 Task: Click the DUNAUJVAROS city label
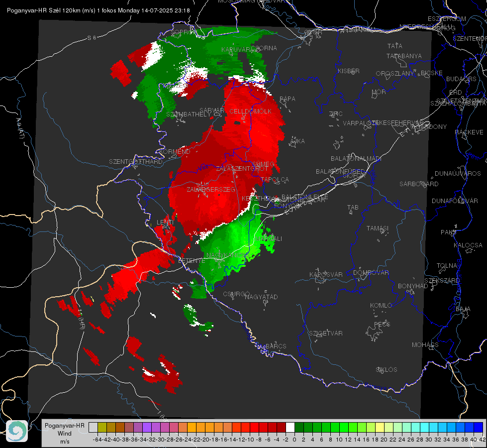(458, 174)
